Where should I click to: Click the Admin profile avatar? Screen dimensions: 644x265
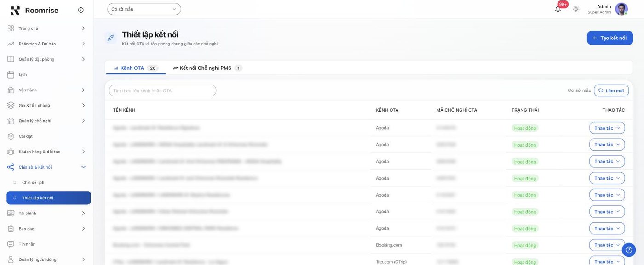point(621,9)
